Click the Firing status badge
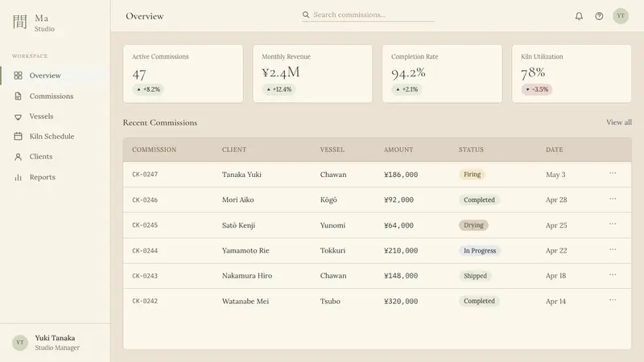644x362 pixels. 472,175
